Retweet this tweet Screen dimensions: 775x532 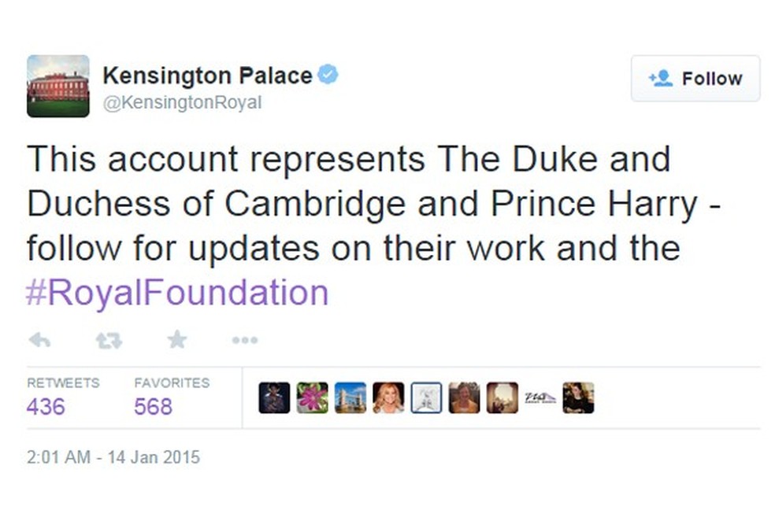pos(108,339)
